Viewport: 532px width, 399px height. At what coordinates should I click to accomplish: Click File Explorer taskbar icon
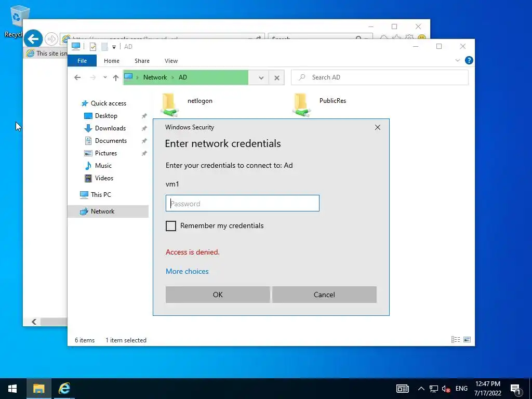(38, 389)
